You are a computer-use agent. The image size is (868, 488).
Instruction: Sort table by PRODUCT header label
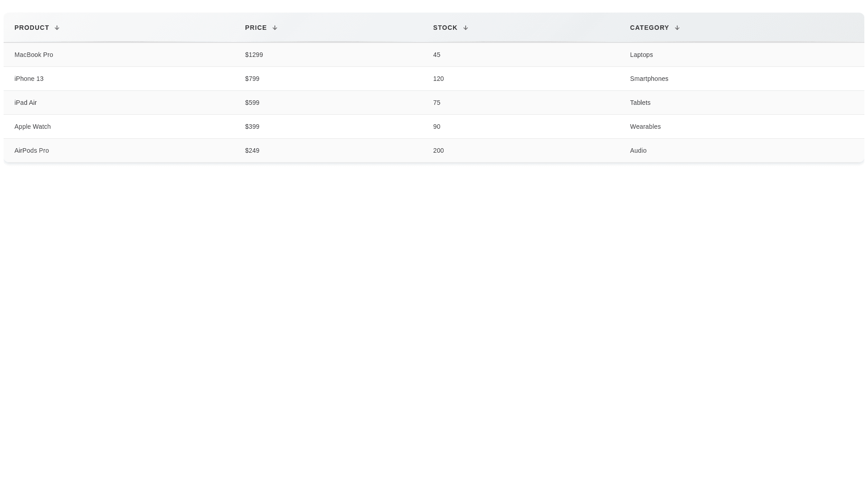(32, 28)
